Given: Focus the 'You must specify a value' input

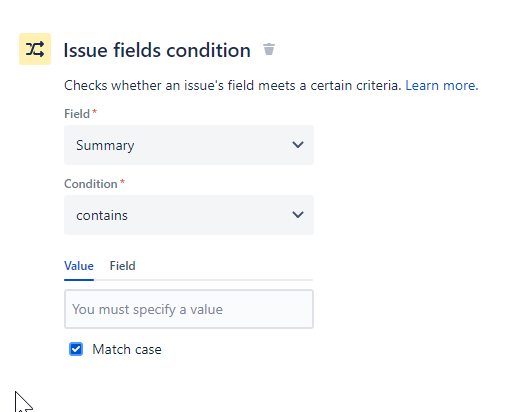Looking at the screenshot, I should (x=189, y=309).
